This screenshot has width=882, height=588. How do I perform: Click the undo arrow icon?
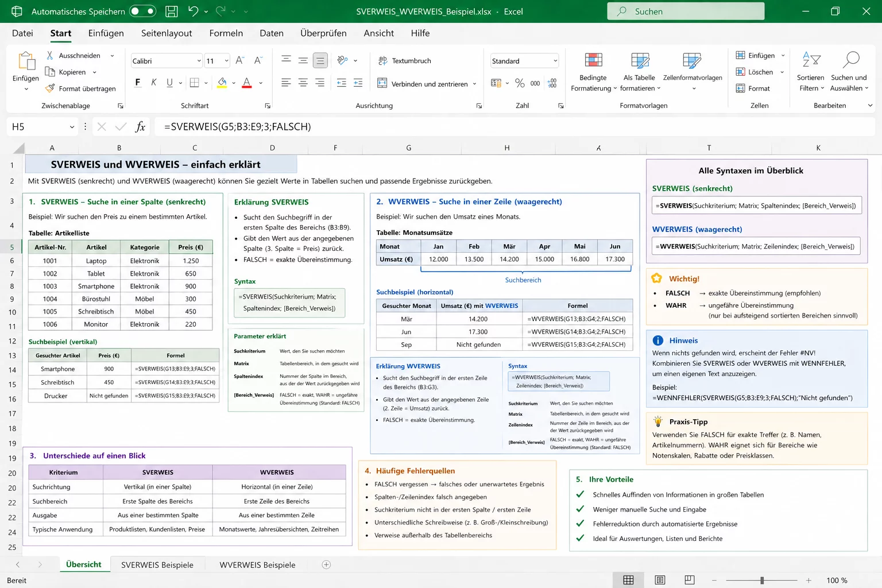pos(193,11)
